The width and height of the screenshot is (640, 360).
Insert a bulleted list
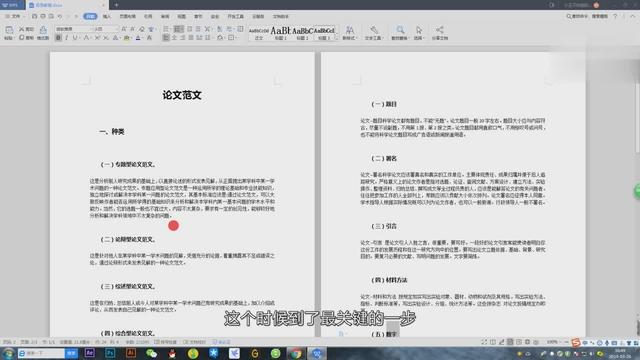[x=167, y=29]
